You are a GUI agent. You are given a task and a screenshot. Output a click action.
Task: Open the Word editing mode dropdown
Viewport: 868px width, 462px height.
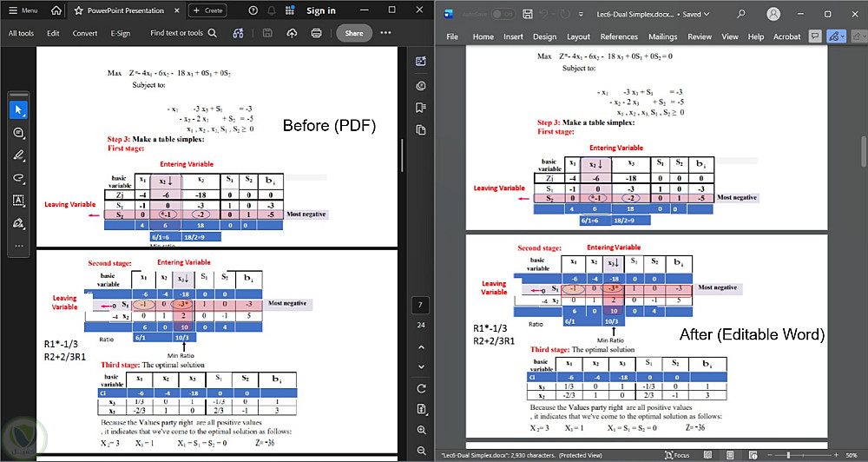tap(836, 36)
